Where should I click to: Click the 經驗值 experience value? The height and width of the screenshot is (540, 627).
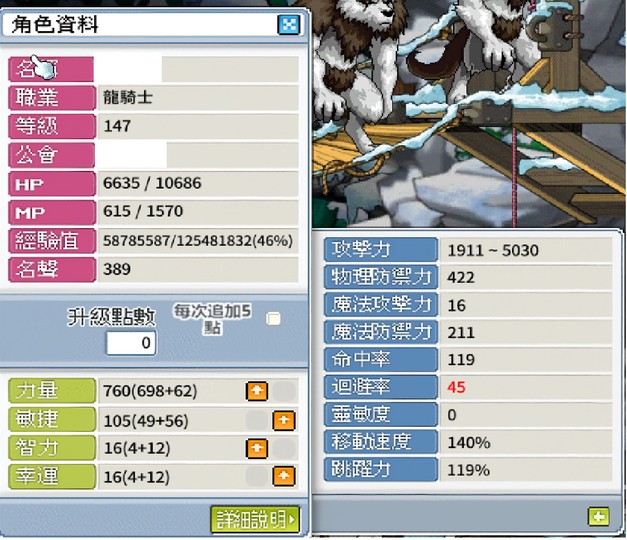click(x=198, y=241)
